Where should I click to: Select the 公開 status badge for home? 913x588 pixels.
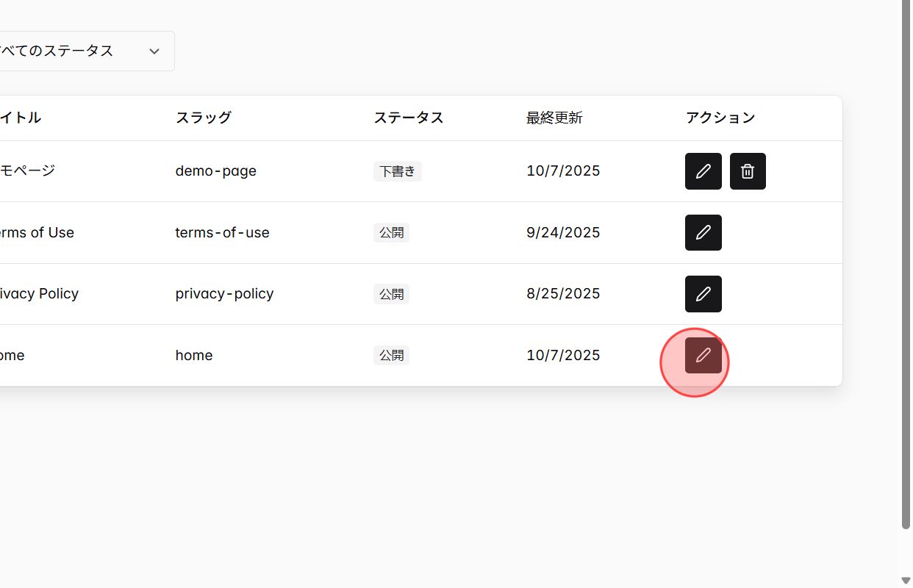391,355
